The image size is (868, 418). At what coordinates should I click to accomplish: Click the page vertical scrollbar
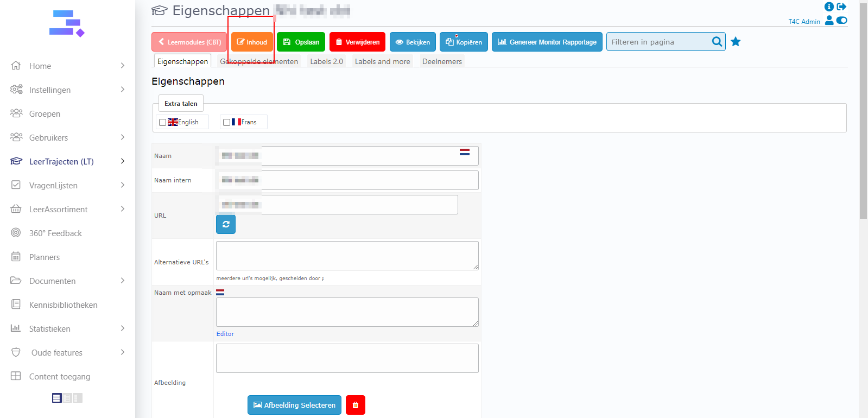[x=863, y=109]
